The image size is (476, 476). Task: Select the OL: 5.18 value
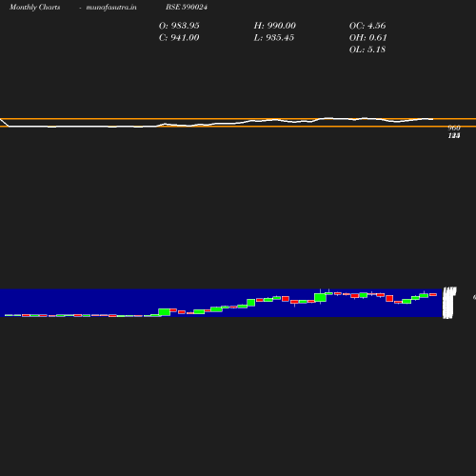click(367, 50)
